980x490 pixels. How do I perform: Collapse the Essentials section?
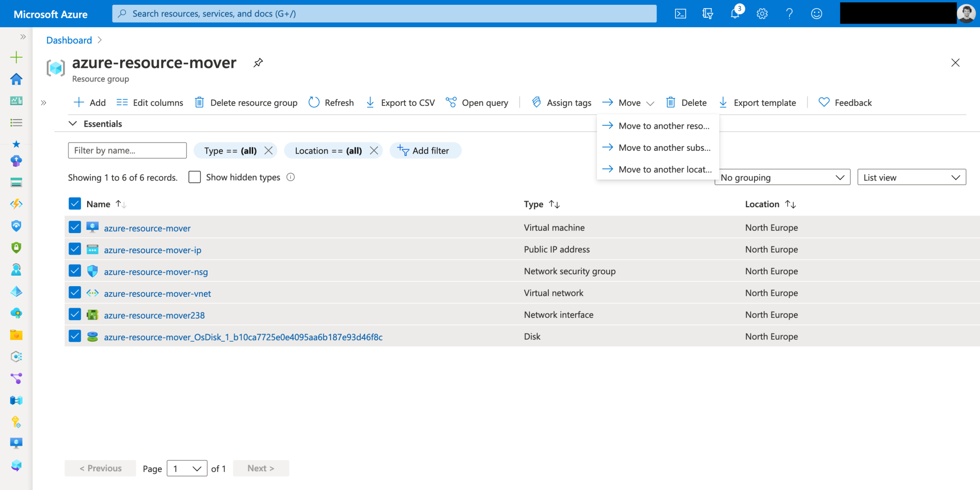click(x=72, y=123)
